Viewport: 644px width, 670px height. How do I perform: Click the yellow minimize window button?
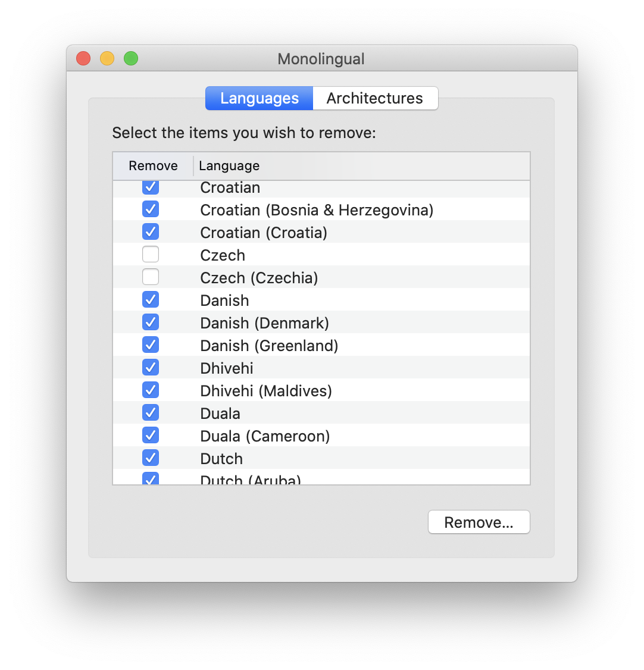(x=107, y=58)
